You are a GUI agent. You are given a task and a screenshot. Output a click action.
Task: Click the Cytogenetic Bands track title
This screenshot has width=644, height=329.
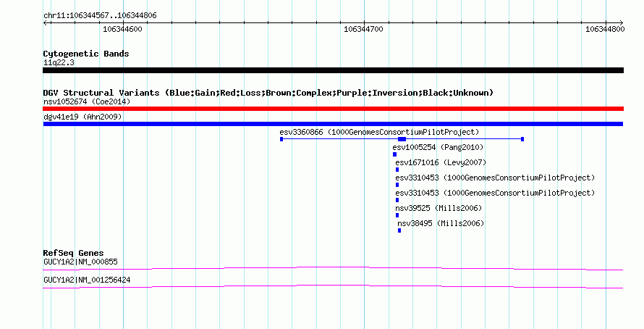click(x=86, y=54)
